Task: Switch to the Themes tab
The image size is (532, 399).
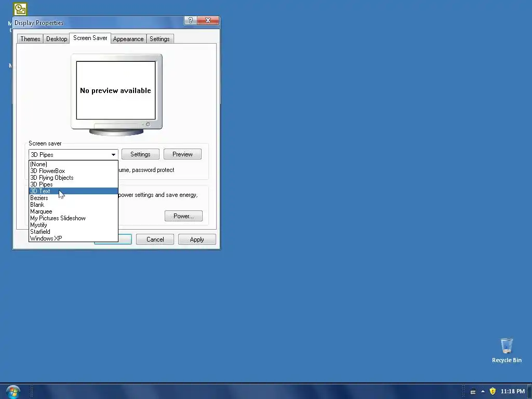Action: (x=30, y=38)
